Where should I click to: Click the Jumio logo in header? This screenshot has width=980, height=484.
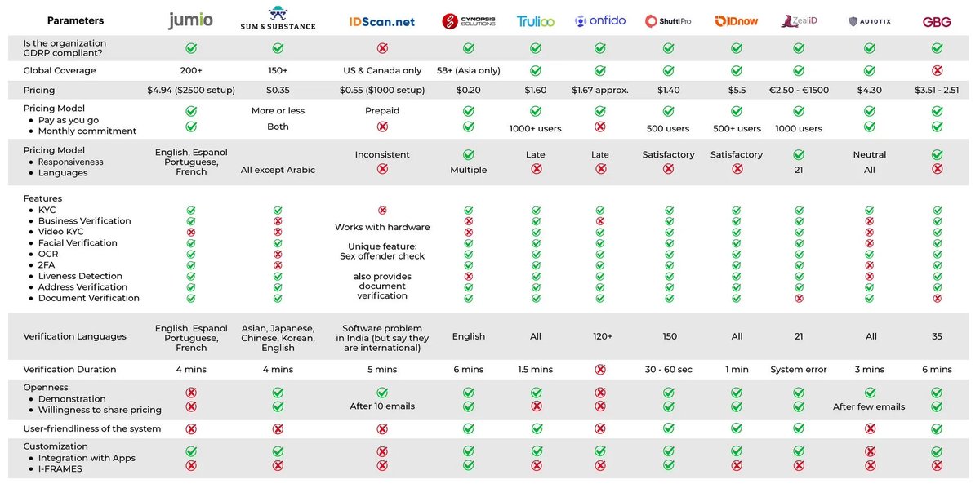(x=190, y=20)
